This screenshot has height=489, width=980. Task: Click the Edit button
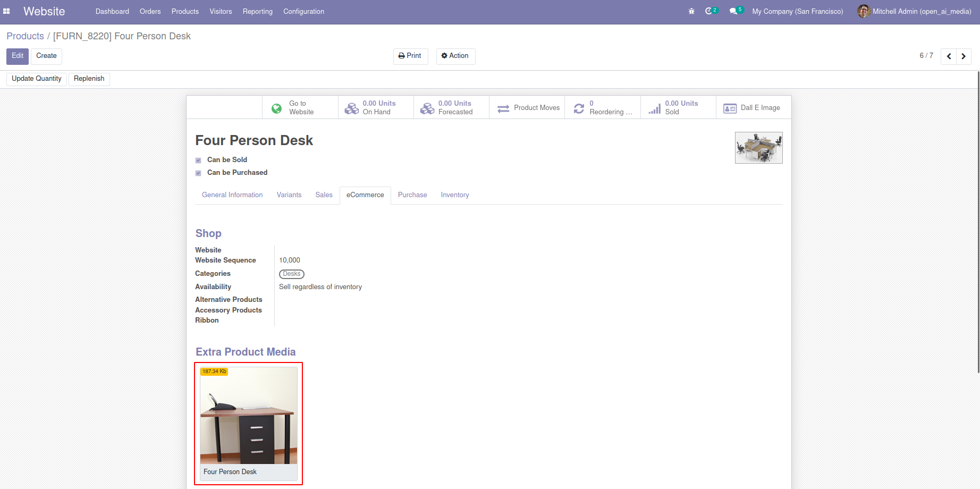point(18,56)
